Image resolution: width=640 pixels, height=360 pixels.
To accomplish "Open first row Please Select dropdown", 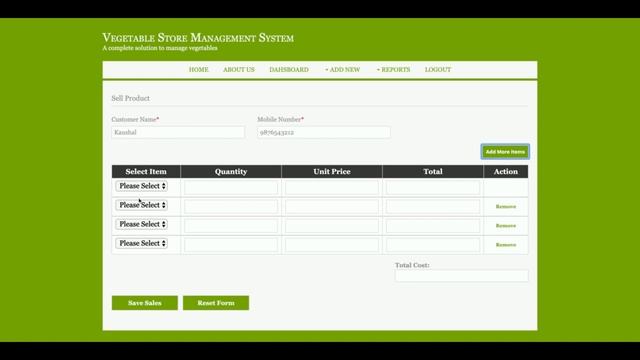I will (142, 186).
